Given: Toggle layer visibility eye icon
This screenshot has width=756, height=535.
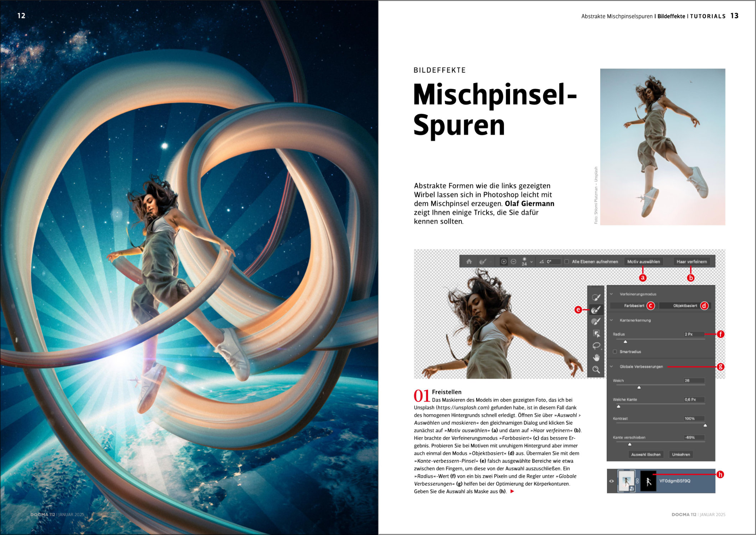Looking at the screenshot, I should point(612,481).
